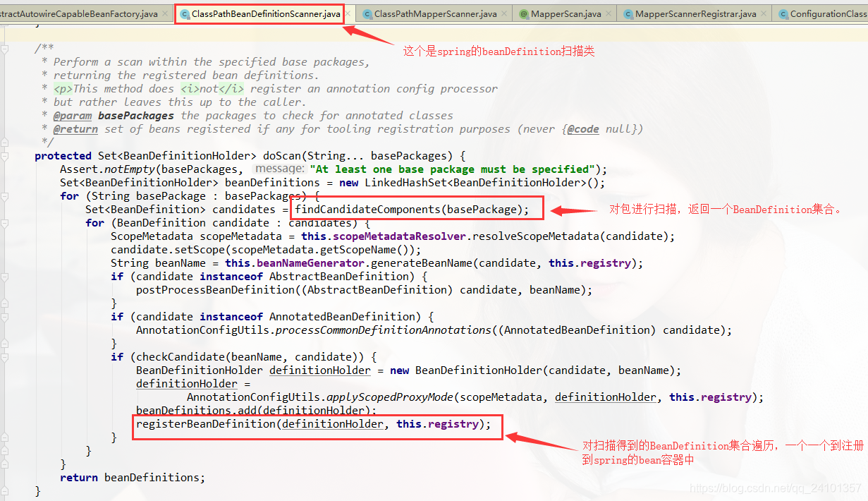Fold the 'for (String basePackage' loop
The image size is (868, 501).
coord(5,196)
